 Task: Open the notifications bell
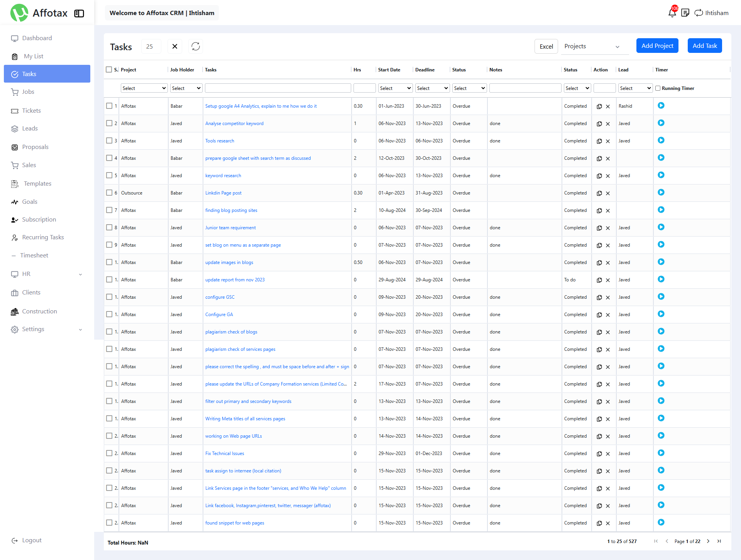(x=672, y=13)
